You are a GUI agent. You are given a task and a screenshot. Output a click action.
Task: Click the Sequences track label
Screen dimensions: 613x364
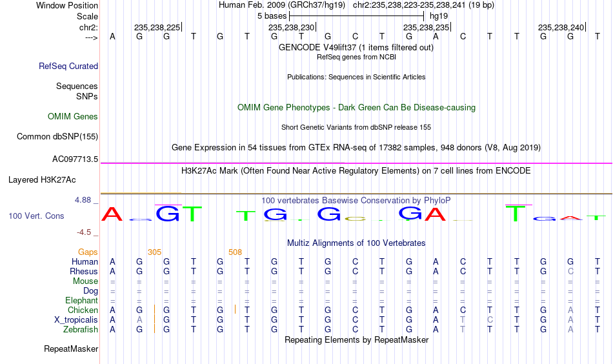tap(77, 86)
